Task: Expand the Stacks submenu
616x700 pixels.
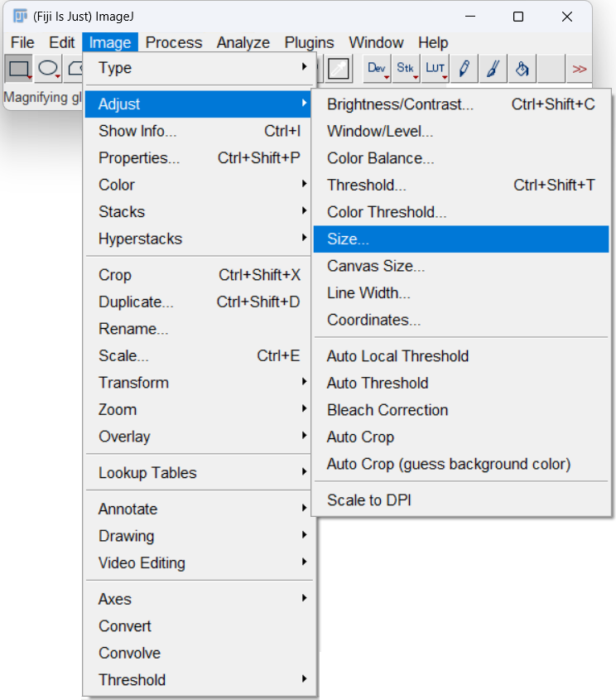Action: click(199, 211)
